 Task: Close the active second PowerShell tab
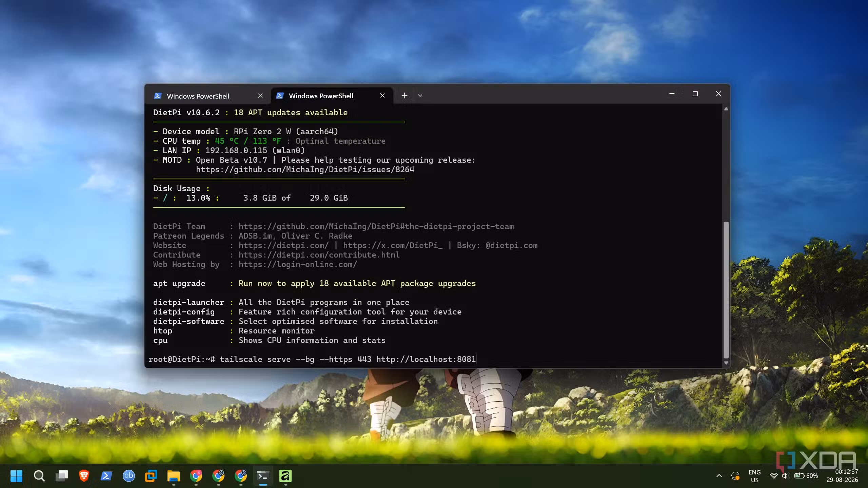[x=382, y=96]
